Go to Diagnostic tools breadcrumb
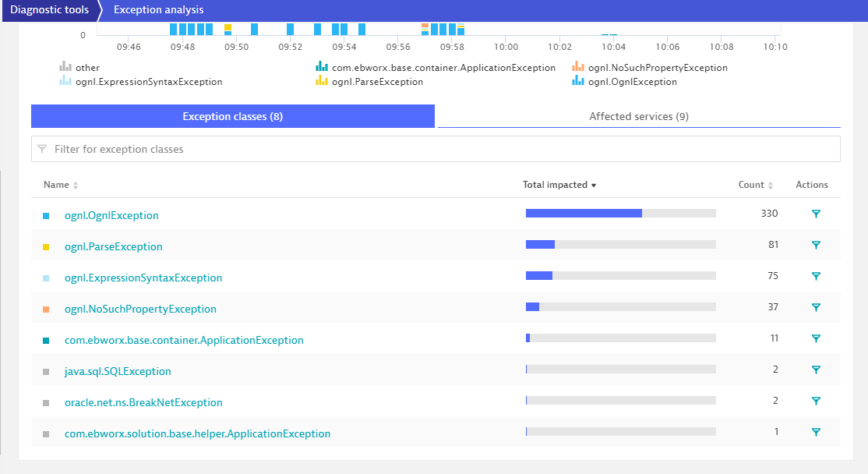Viewport: 868px width, 474px height. [49, 10]
